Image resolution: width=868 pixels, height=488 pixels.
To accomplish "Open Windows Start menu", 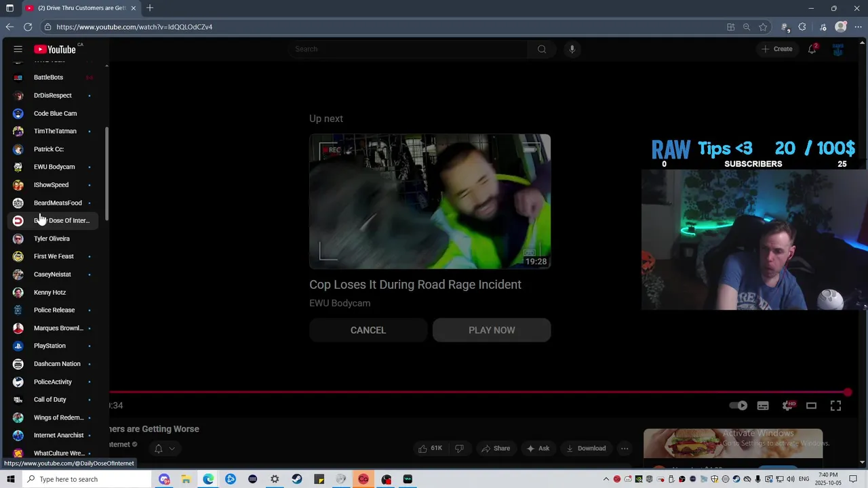I will pos(10,479).
